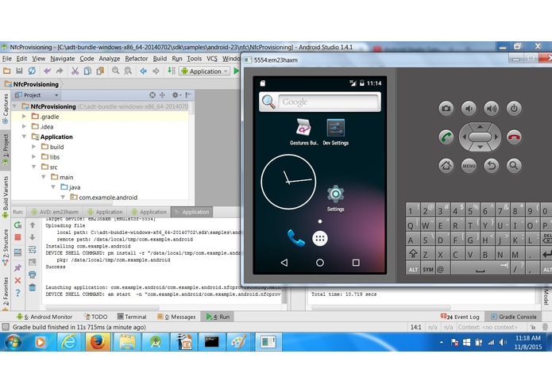Toggle the Build Variants side panel
Image resolution: width=552 pixels, height=392 pixels.
5,197
